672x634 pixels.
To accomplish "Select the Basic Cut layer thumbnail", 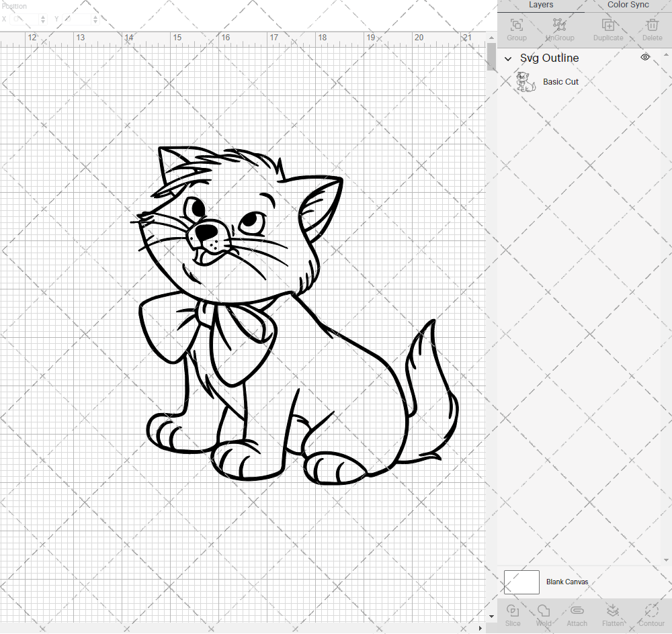I will tap(526, 82).
